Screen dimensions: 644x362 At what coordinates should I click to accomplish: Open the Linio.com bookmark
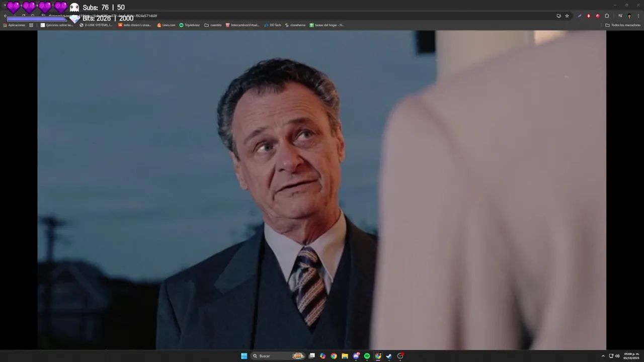coord(166,25)
